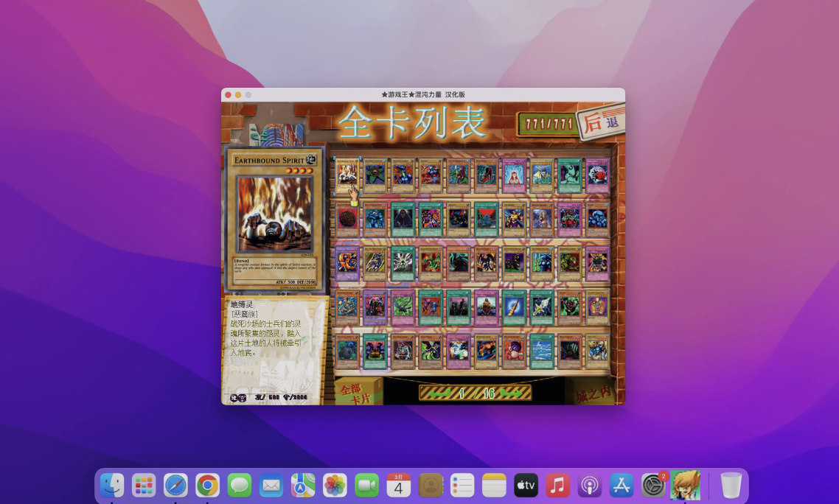Click the card name 地缚灵 in the description
839x504 pixels.
pos(241,304)
